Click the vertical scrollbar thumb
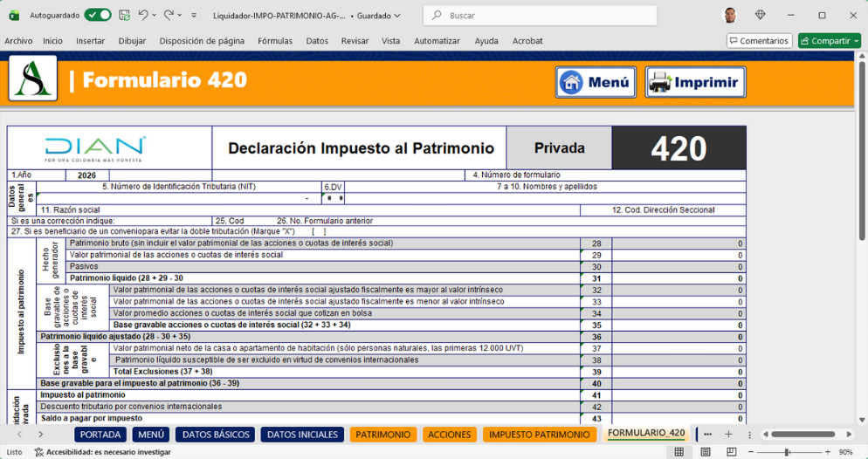 862,150
